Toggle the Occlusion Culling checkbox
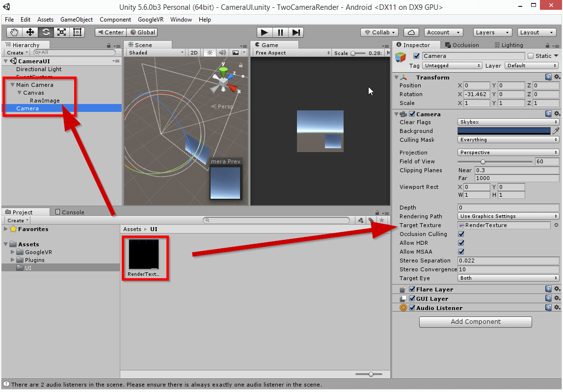The width and height of the screenshot is (563, 392). [461, 234]
